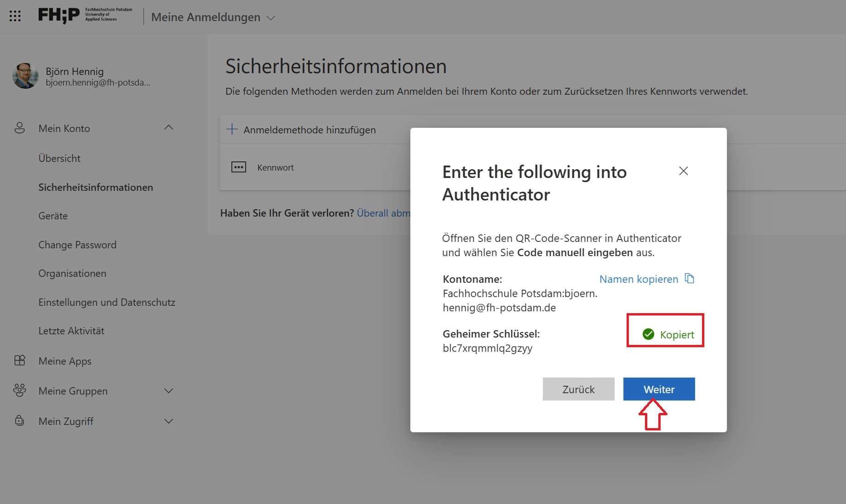
Task: Click the Meine Gruppen people icon
Action: (19, 390)
